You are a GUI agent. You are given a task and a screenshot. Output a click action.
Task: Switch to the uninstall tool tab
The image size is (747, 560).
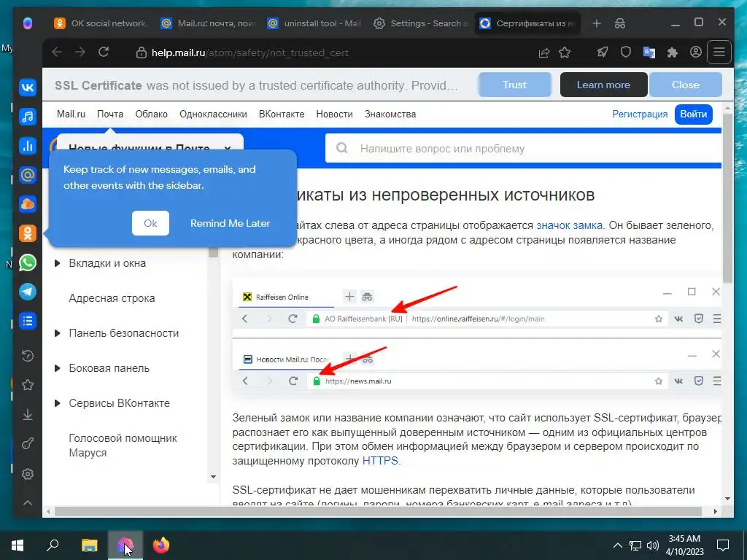[314, 23]
